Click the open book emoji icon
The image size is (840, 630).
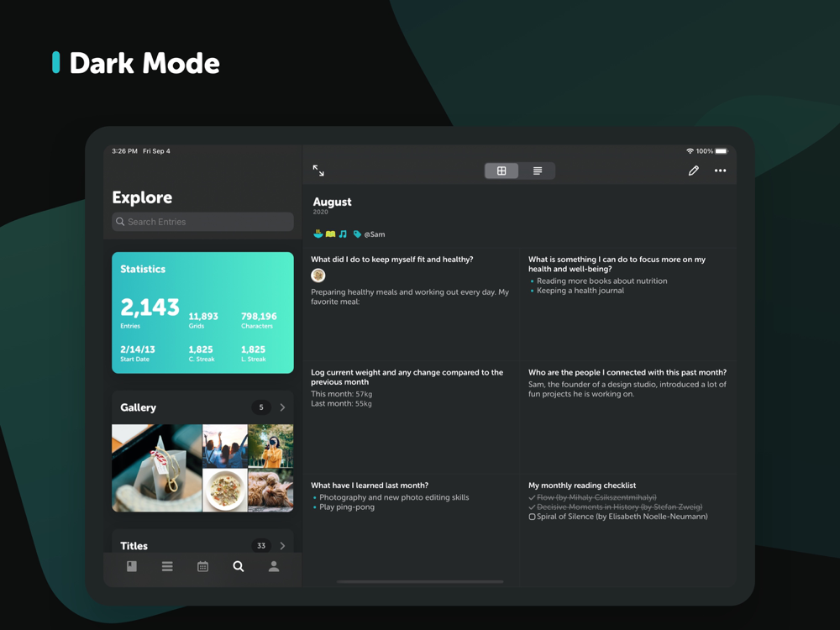330,234
